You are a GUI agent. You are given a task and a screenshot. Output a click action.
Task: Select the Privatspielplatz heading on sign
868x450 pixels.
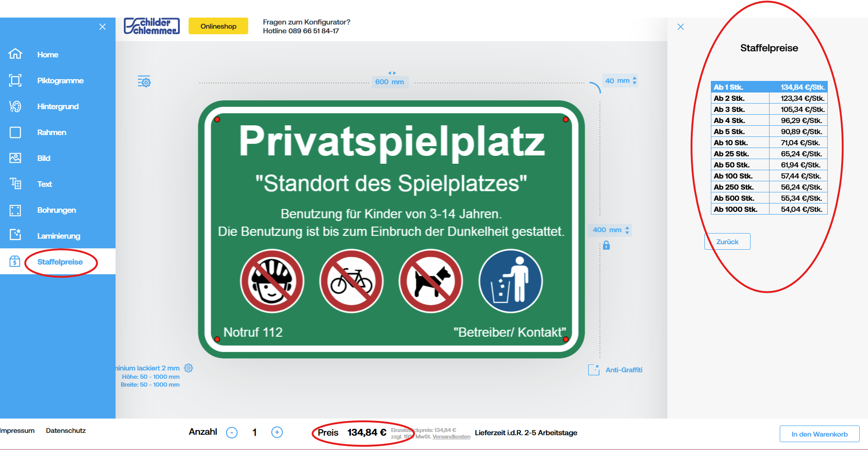point(392,142)
